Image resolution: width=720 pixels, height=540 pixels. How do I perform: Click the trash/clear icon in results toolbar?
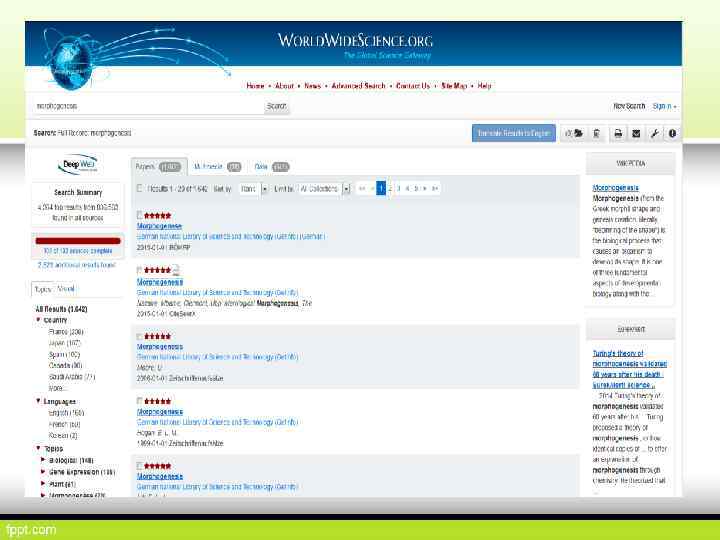pyautogui.click(x=596, y=133)
